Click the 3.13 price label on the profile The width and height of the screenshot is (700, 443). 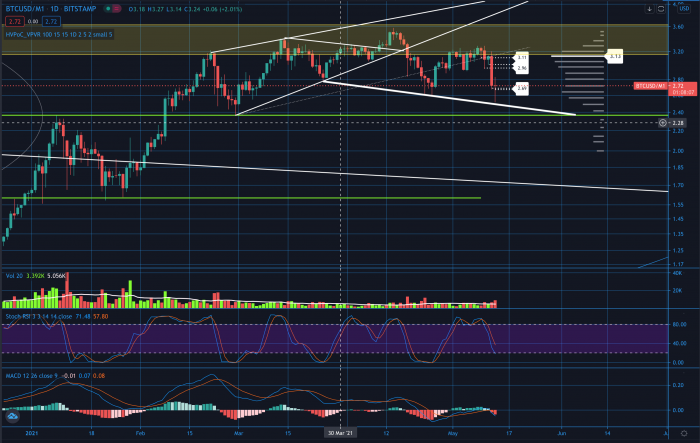pos(615,56)
